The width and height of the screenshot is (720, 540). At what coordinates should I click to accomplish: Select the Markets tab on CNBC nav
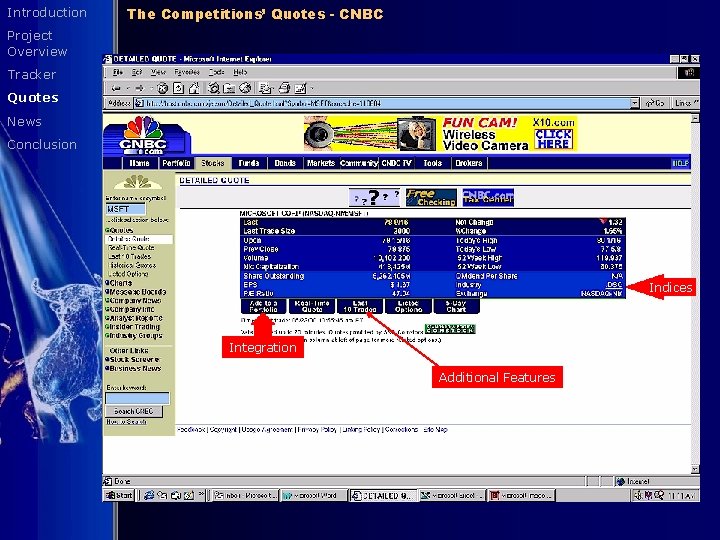[321, 163]
